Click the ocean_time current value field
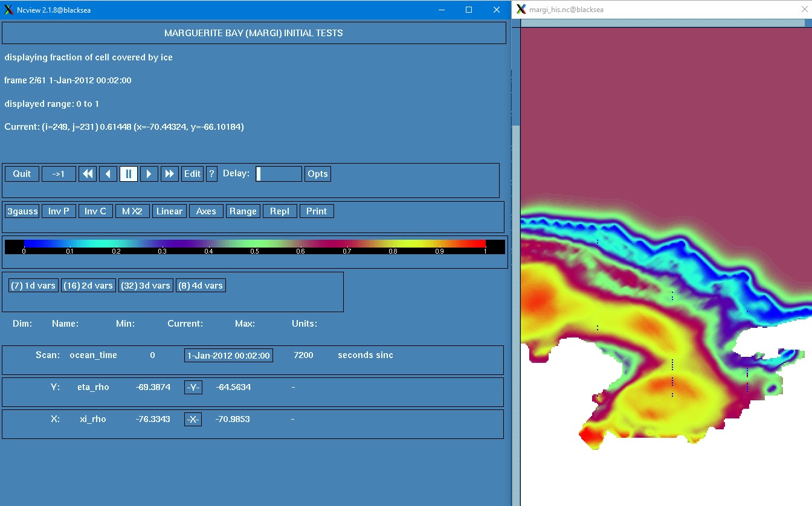The height and width of the screenshot is (506, 812). [x=228, y=356]
